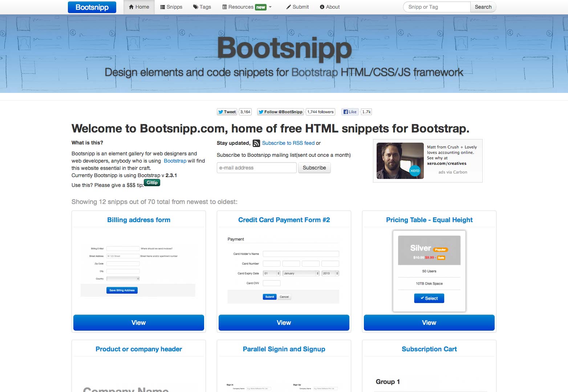The image size is (568, 392).
Task: Open Subscription Cart title link
Action: (429, 349)
